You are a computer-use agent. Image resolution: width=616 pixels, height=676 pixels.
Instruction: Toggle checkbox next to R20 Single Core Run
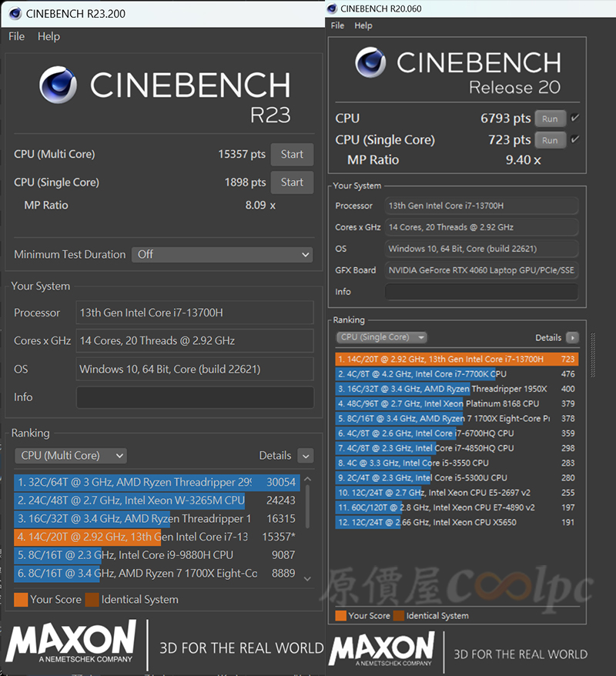tap(575, 139)
